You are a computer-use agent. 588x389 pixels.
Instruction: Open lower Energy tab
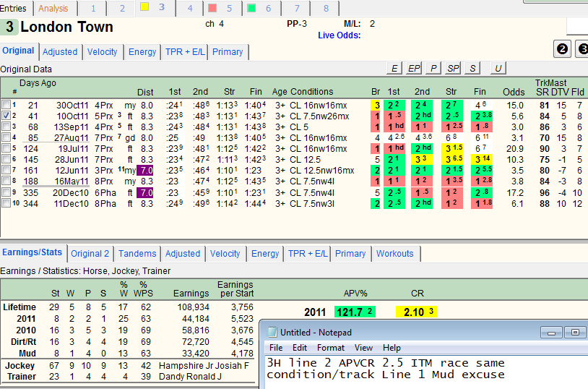click(x=265, y=254)
